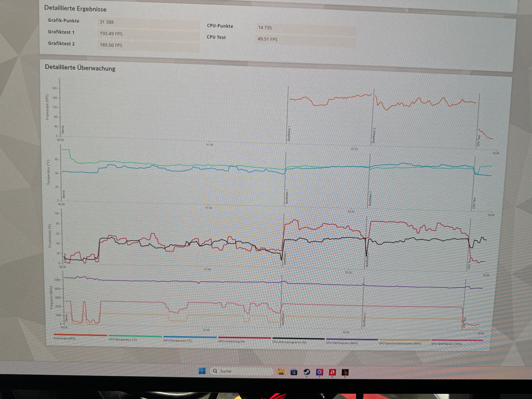Toggle CPU Taktfrequenz (MHz) legend series
532x399 pixels.
pyautogui.click(x=342, y=343)
